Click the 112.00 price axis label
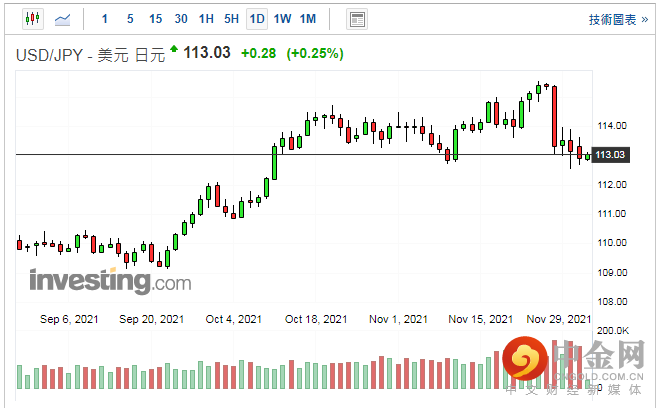659x408 pixels. click(612, 184)
